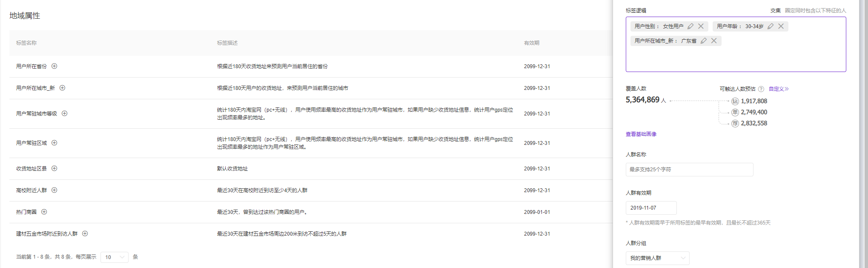
Task: Open the 人群分组 dropdown 我的营销人群
Action: pos(657,258)
